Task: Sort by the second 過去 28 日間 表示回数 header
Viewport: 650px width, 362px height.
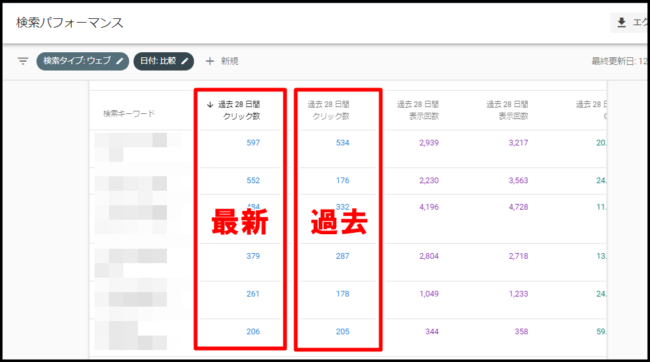Action: pyautogui.click(x=507, y=110)
